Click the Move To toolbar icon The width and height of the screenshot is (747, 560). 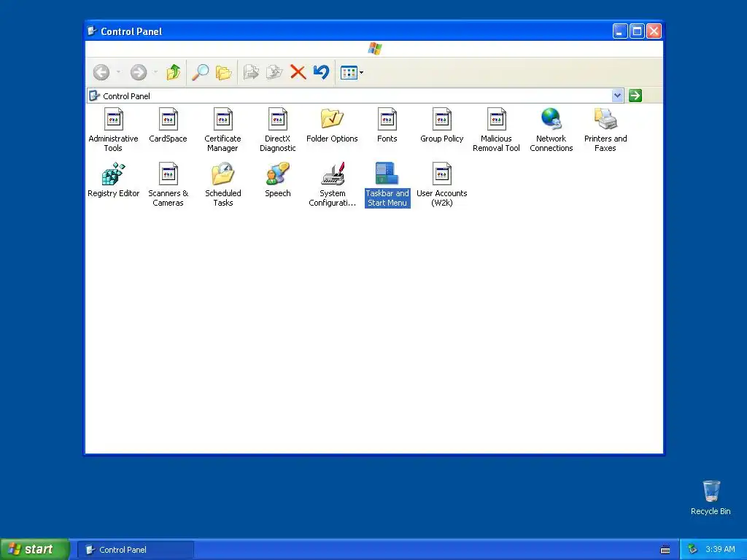[251, 72]
